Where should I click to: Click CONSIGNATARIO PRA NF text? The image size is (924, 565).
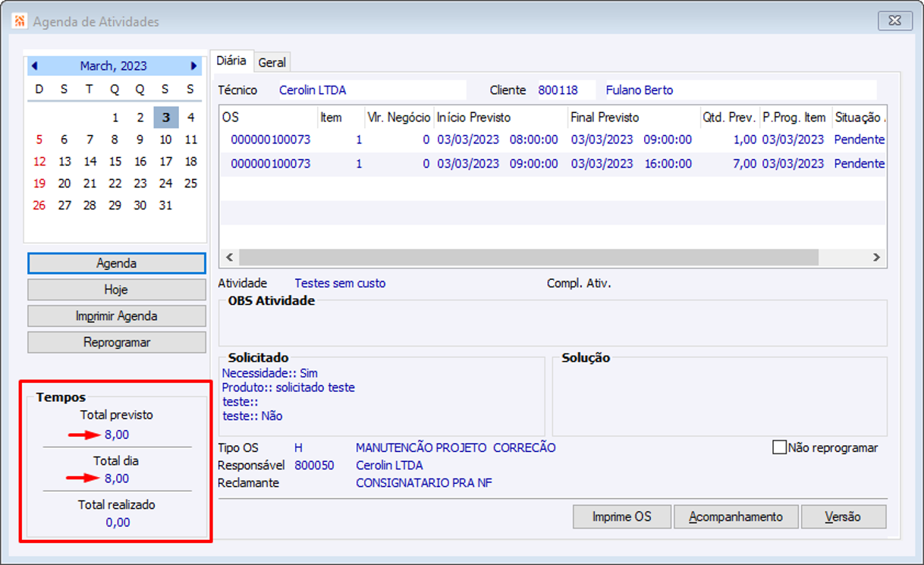click(424, 482)
